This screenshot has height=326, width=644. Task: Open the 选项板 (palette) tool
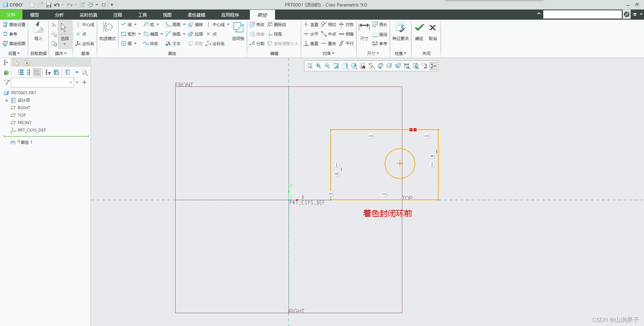[238, 31]
